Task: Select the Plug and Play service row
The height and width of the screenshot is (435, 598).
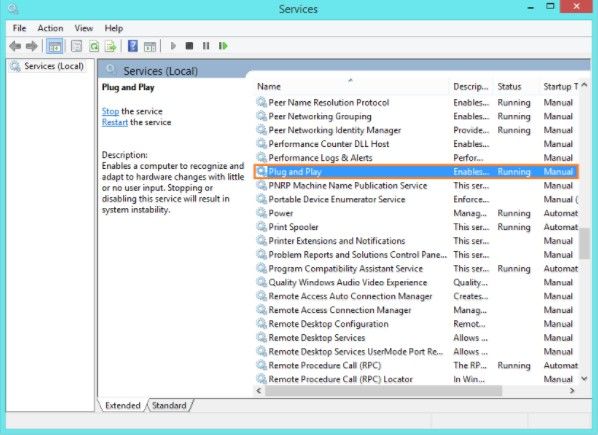Action: (x=416, y=172)
